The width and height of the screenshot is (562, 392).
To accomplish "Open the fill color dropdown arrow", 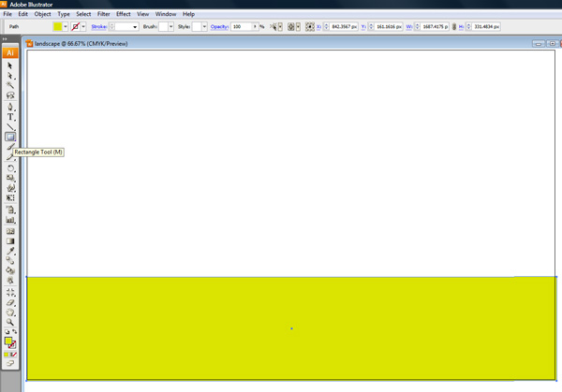I will 66,26.
